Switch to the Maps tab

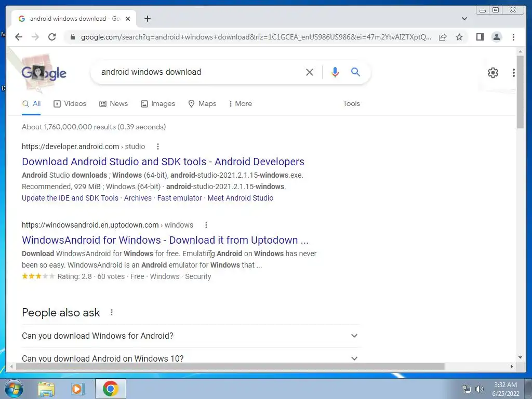(x=202, y=104)
